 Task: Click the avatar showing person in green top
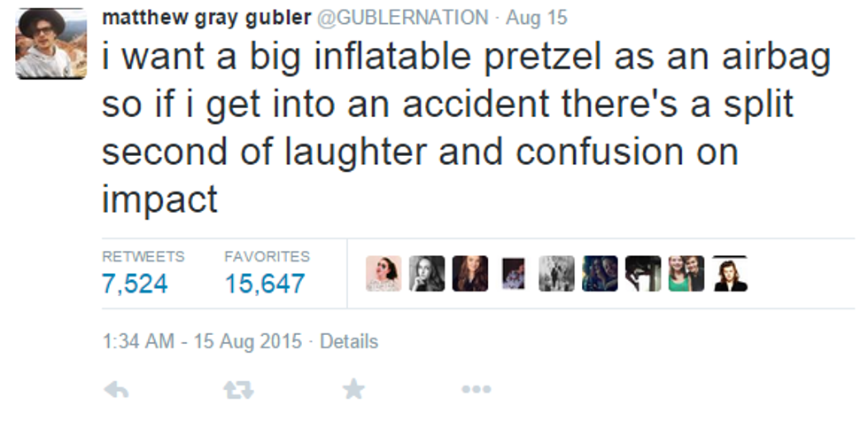[x=686, y=273]
